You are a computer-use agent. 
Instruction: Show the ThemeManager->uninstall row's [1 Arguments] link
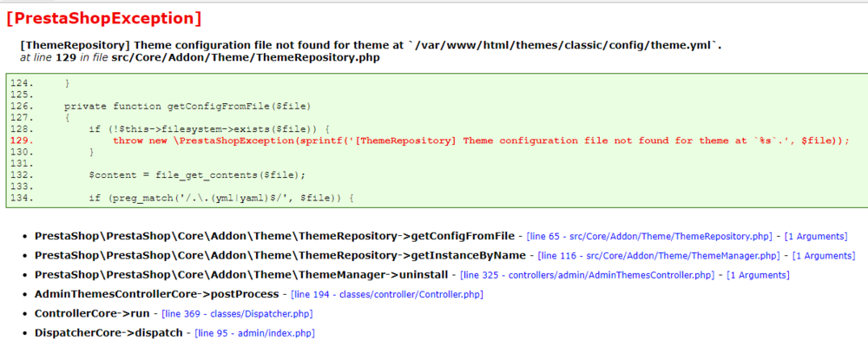pos(758,275)
